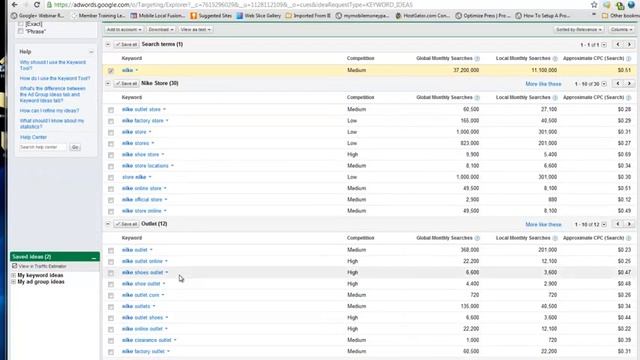Viewport: 640px width, 360px height.
Task: Open the Mobile Local Fusion bookmark
Action: (158, 16)
